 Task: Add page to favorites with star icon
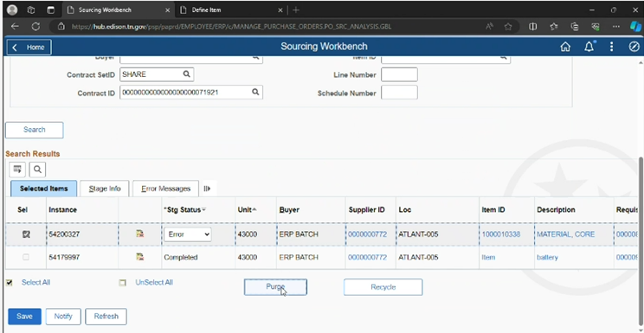coord(508,26)
